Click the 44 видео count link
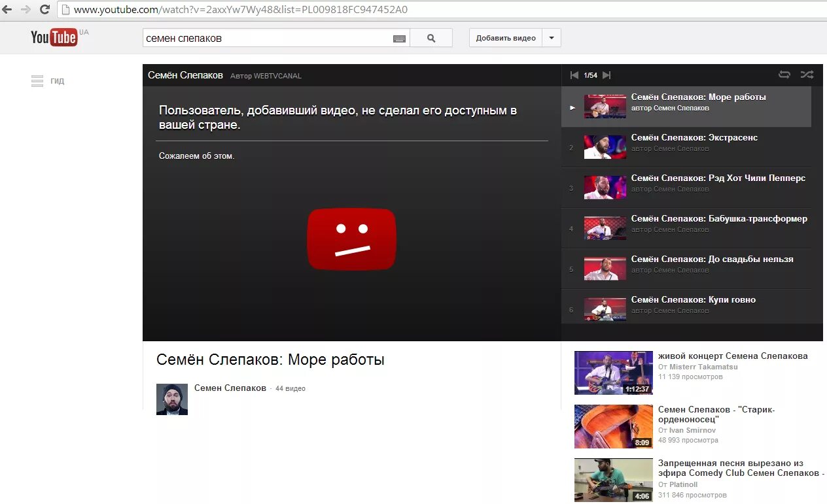 tap(290, 388)
